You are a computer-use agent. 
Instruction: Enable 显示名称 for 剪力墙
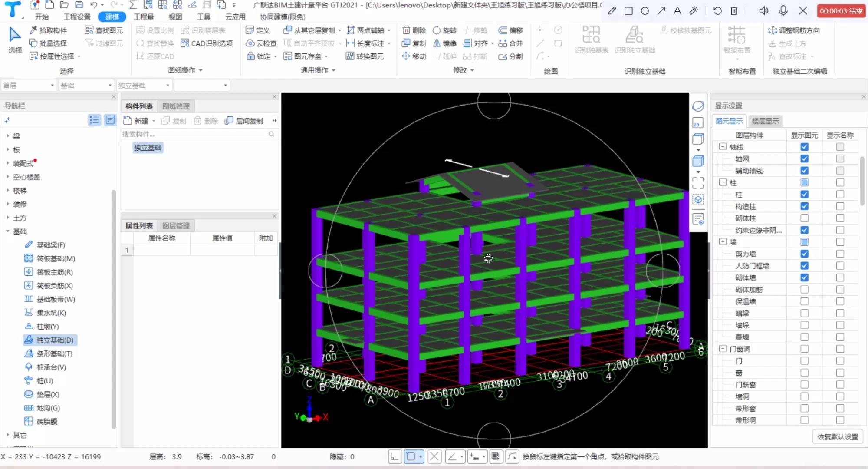pyautogui.click(x=839, y=254)
